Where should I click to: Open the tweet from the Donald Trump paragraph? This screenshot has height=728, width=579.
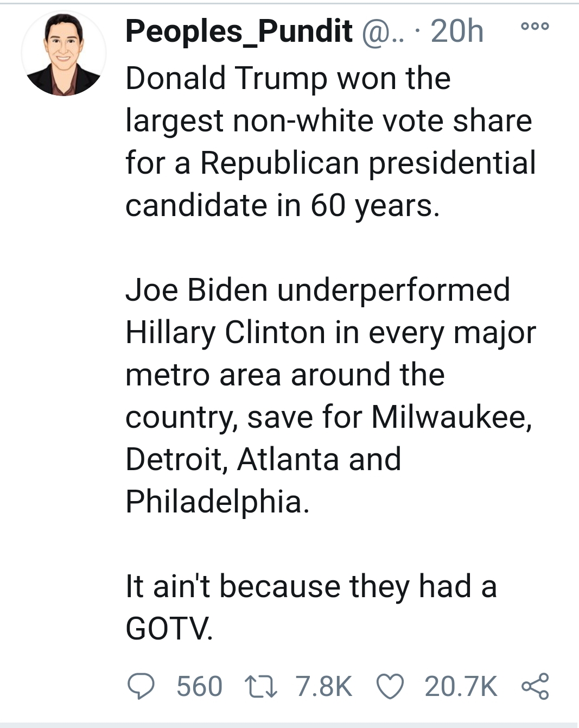pos(330,142)
